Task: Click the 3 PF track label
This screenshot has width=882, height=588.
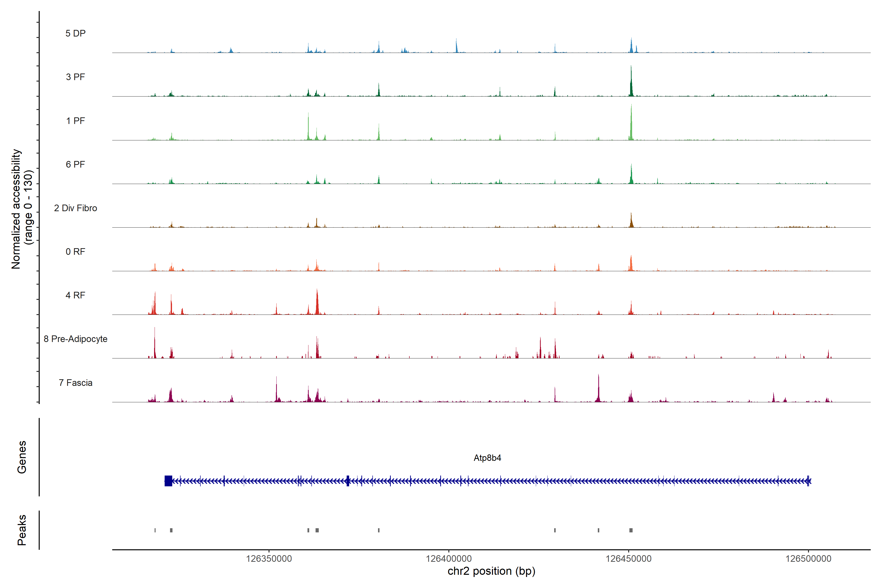Action: (75, 77)
